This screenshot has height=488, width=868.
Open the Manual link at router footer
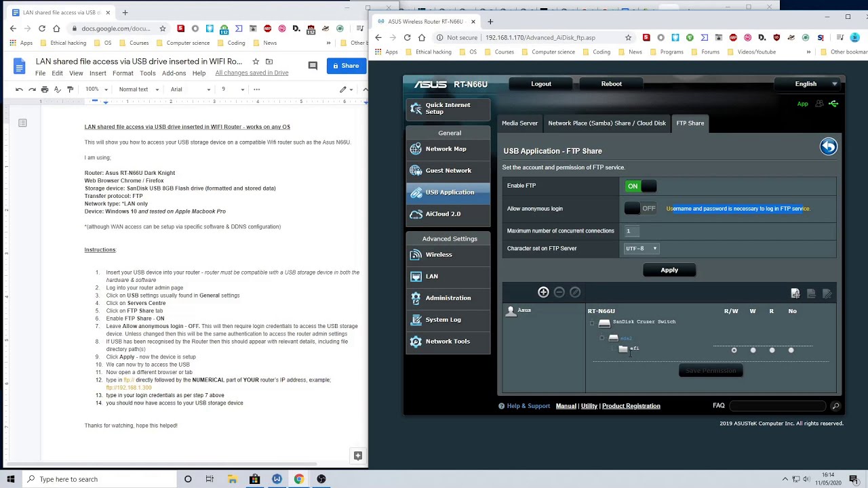pyautogui.click(x=566, y=406)
